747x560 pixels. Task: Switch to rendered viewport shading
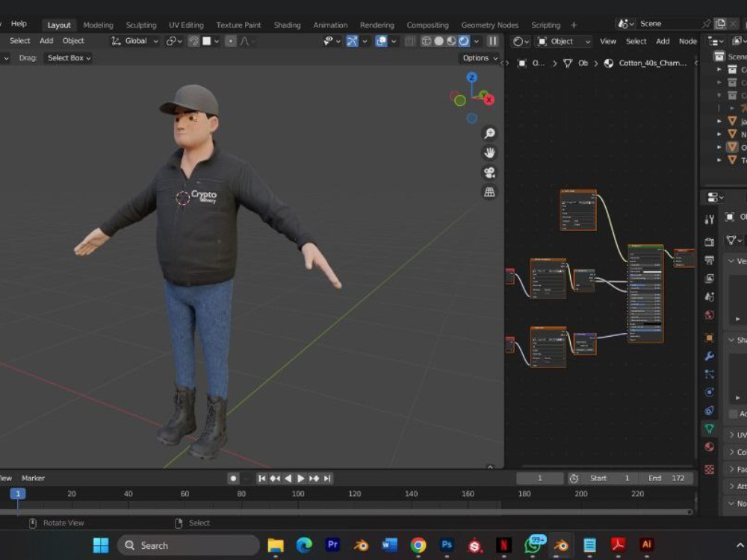pyautogui.click(x=464, y=41)
